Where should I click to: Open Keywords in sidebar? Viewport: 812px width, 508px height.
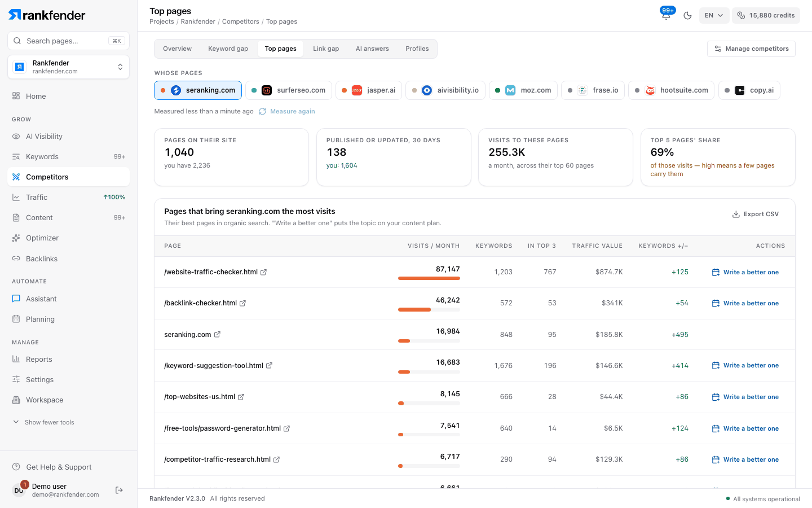tap(68, 156)
